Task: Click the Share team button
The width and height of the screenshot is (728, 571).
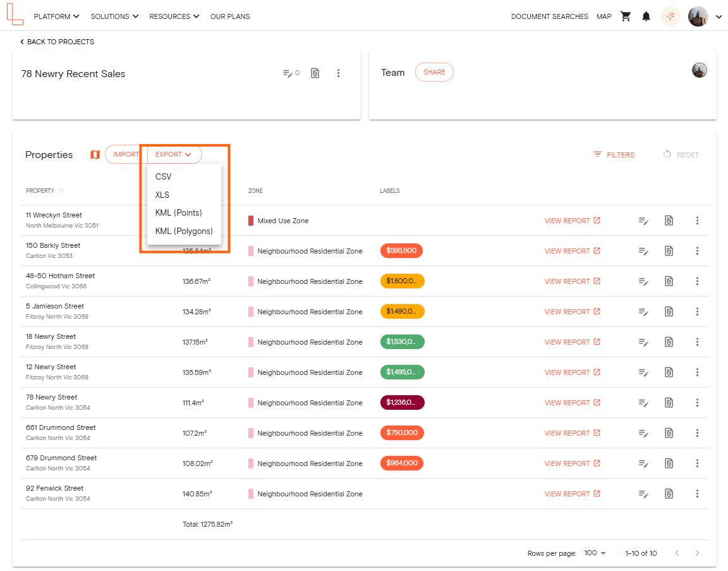Action: (x=434, y=72)
